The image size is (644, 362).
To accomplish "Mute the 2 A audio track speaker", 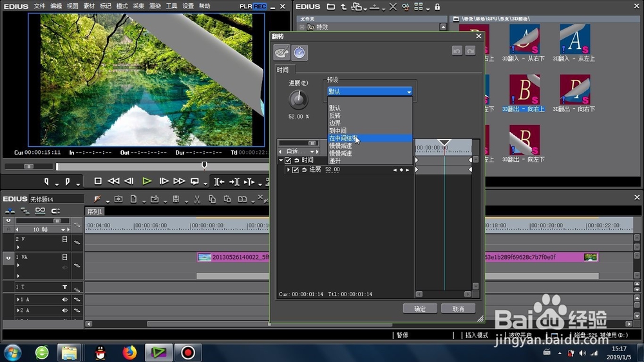I will (x=64, y=310).
